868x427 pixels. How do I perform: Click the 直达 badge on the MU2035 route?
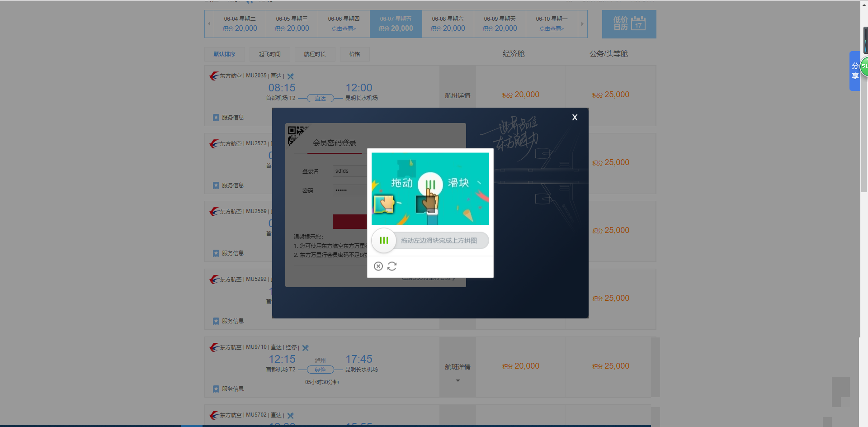click(321, 98)
